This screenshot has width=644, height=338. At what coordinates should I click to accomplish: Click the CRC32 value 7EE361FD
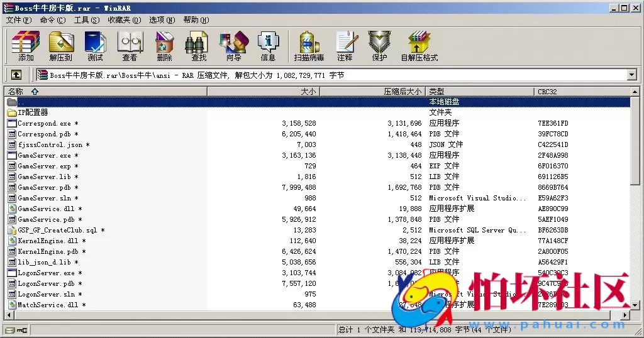click(553, 123)
